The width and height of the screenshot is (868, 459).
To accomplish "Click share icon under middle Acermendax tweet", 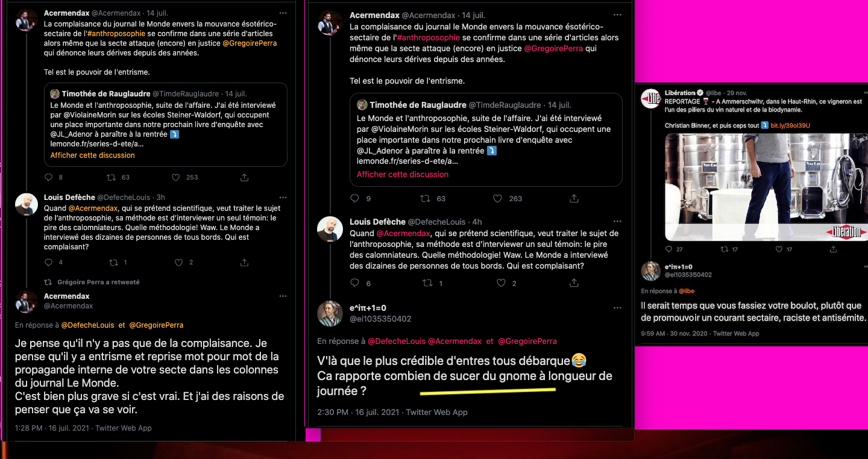I will click(574, 198).
